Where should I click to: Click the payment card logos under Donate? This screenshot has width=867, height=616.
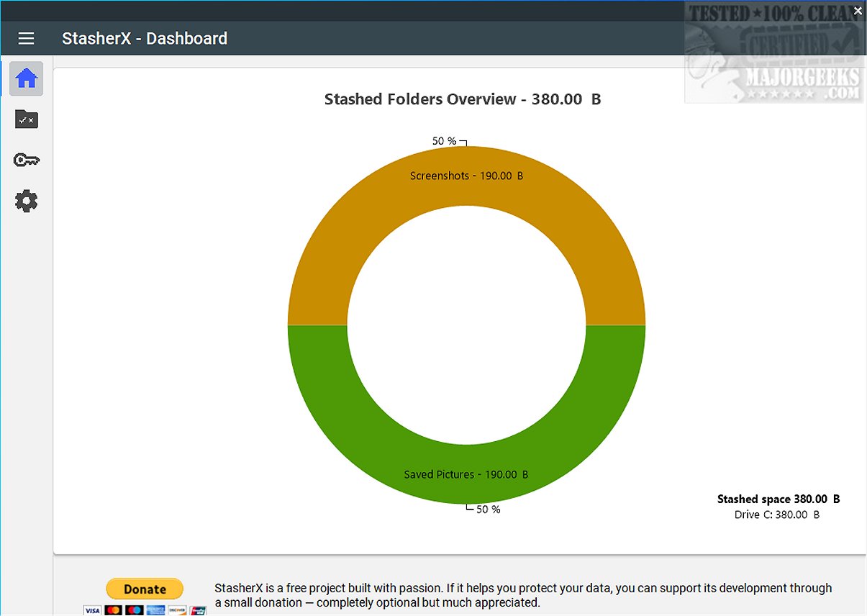(x=145, y=610)
